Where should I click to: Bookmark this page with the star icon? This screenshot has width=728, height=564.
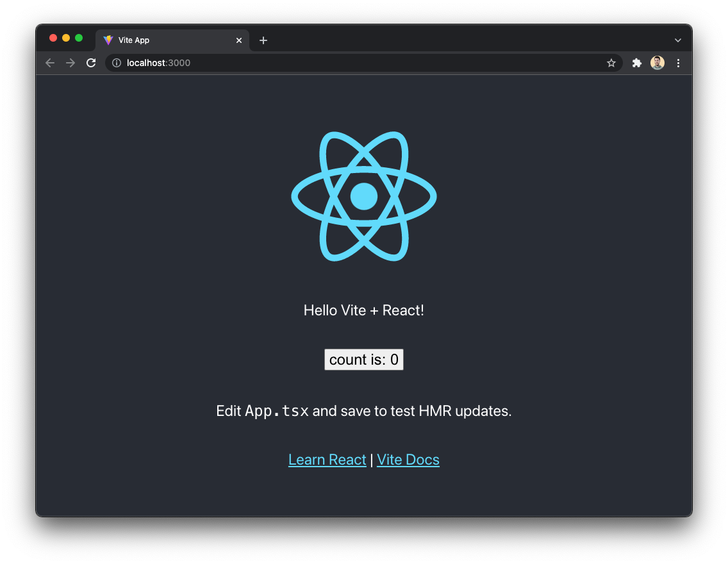611,63
